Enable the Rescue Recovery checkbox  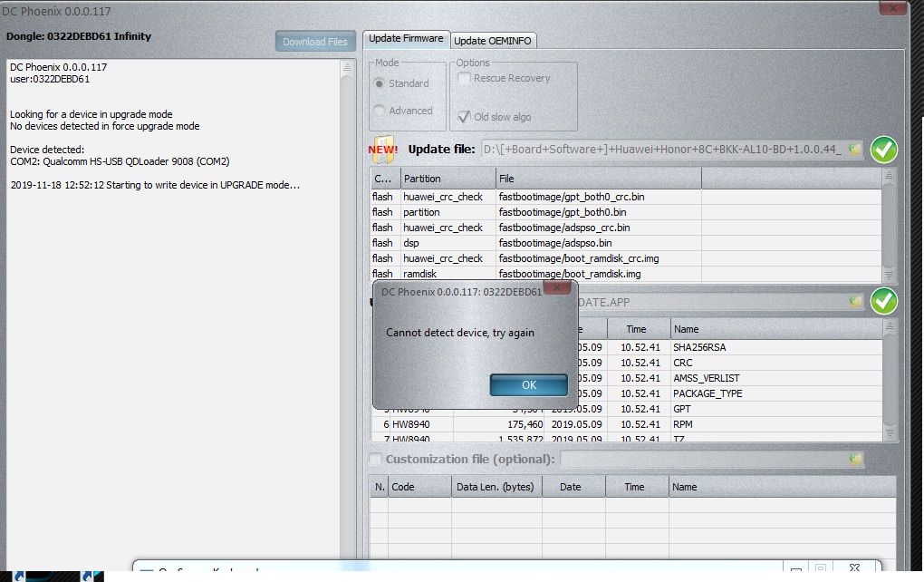click(464, 78)
